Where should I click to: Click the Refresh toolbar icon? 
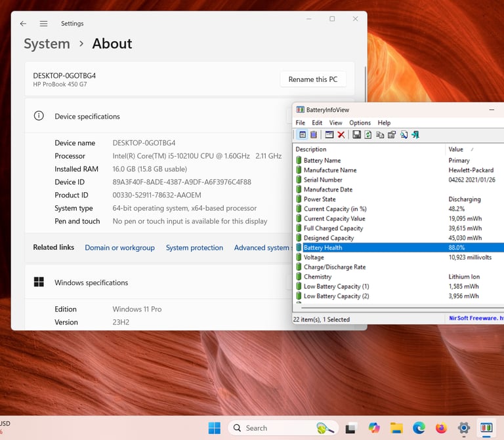click(368, 134)
